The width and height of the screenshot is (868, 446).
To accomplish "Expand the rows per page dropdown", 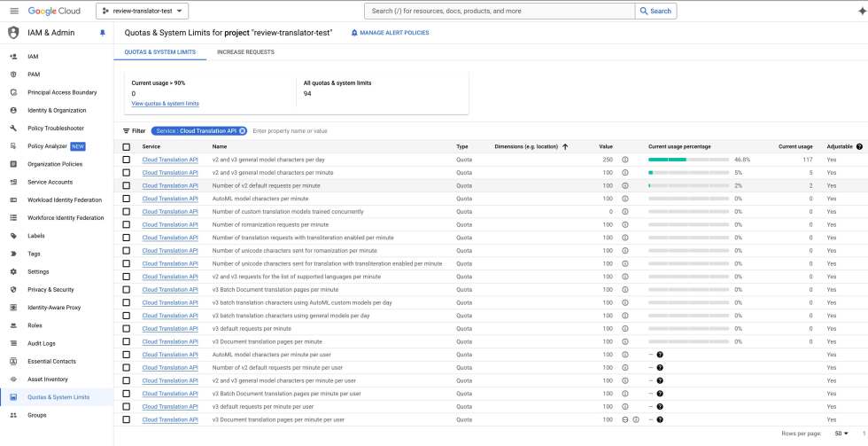I will (841, 433).
